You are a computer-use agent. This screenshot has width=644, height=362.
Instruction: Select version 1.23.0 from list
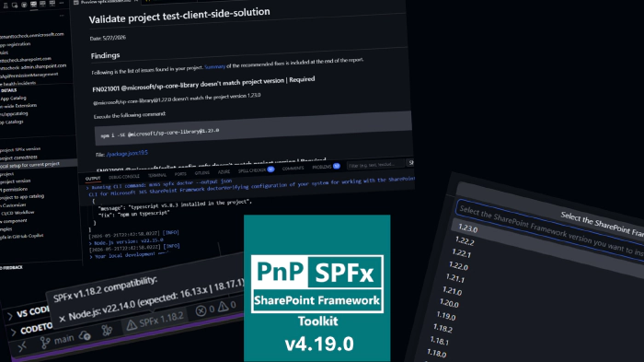(x=467, y=228)
